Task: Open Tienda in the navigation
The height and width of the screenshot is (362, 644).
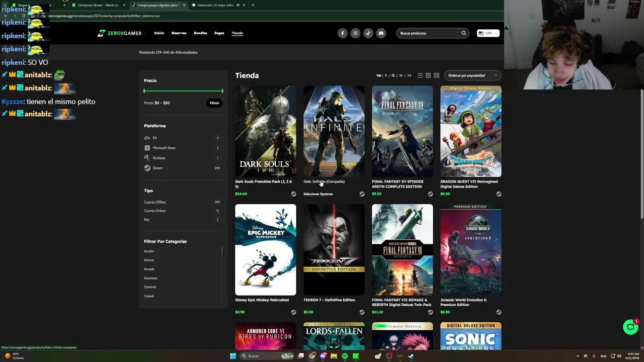Action: point(237,33)
